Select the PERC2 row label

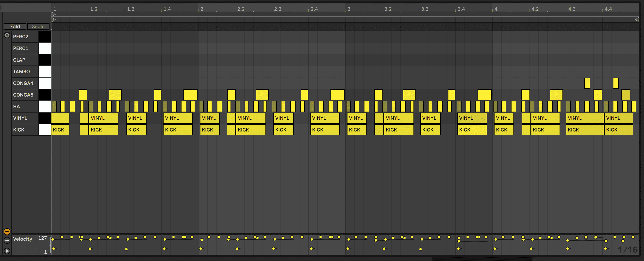[x=20, y=37]
